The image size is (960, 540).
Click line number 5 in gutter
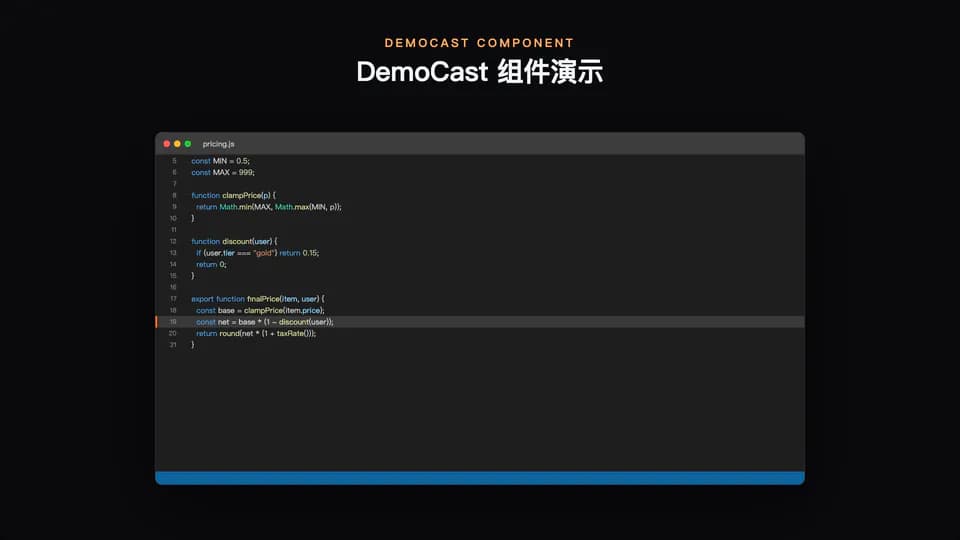pyautogui.click(x=174, y=161)
